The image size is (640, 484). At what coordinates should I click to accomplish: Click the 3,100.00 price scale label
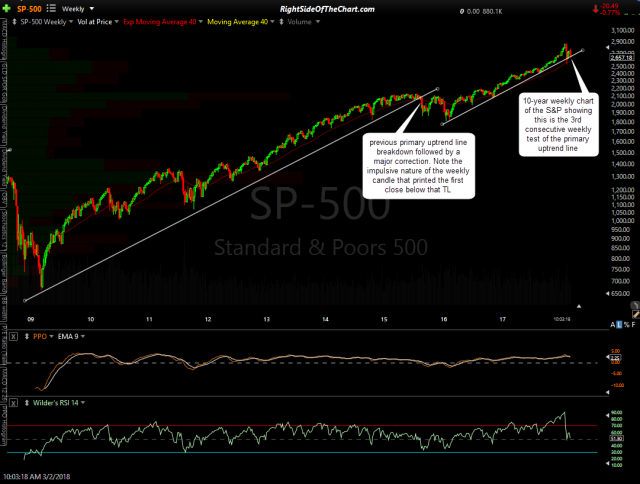pyautogui.click(x=622, y=31)
